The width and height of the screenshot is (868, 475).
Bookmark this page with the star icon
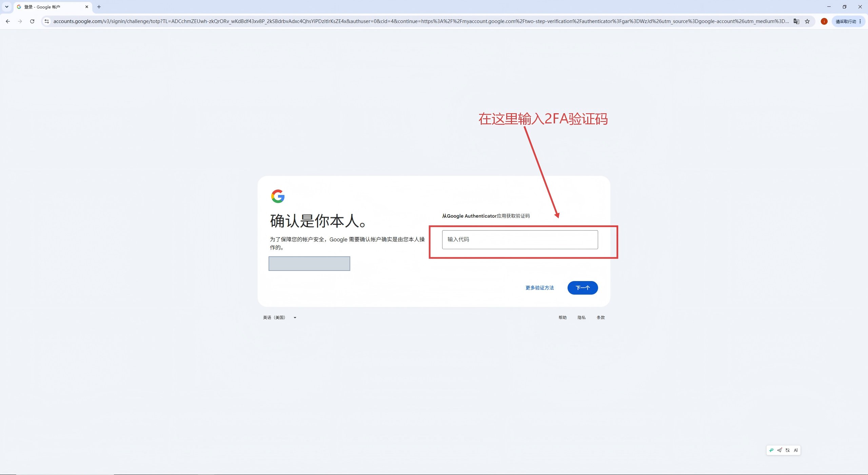tap(807, 21)
